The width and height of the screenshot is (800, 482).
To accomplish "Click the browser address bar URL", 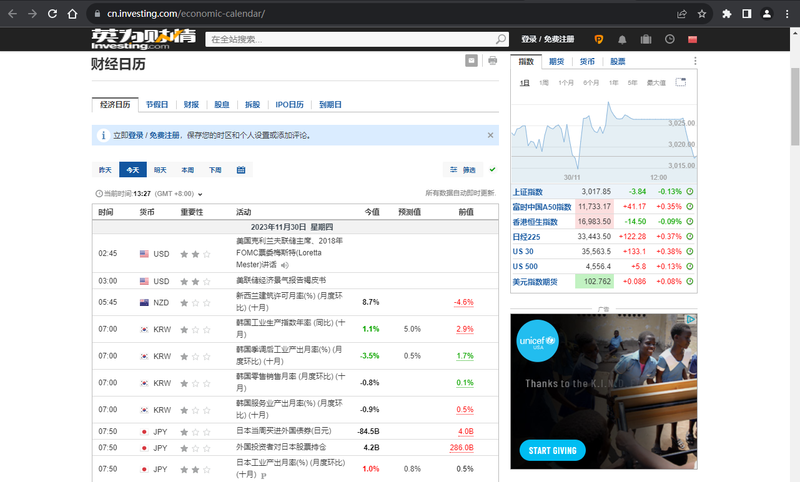I will coord(186,14).
